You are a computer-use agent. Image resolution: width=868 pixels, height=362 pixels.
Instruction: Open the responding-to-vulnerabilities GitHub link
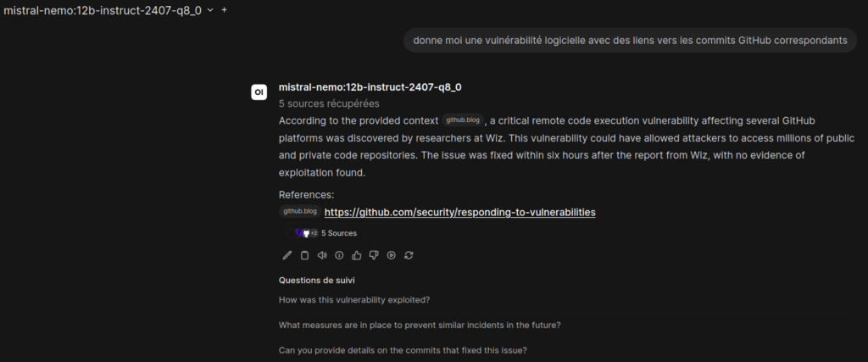459,212
